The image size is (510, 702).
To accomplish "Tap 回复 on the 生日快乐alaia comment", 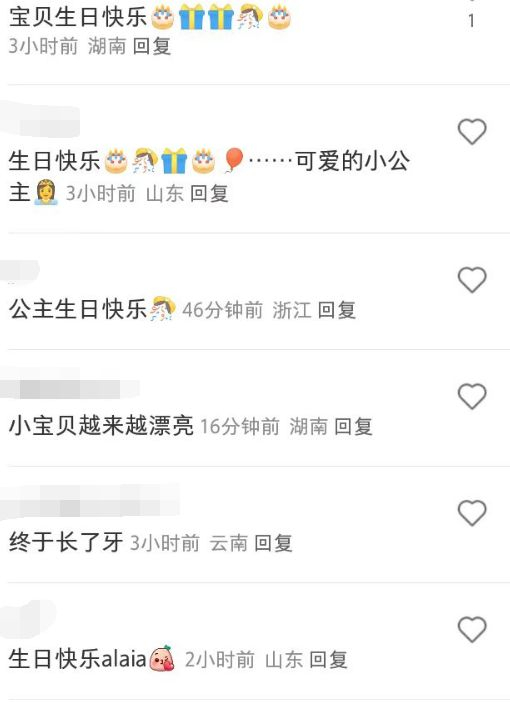I will [328, 659].
